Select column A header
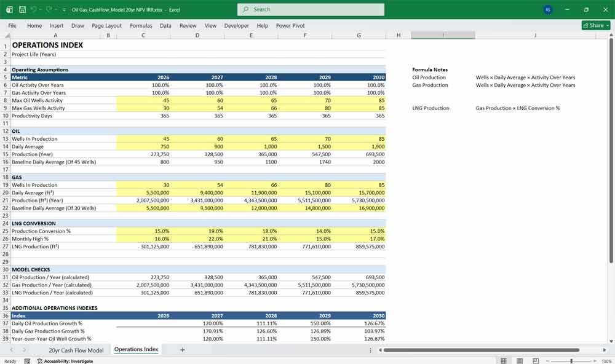Screen dimensions: 615x364 pyautogui.click(x=55, y=35)
